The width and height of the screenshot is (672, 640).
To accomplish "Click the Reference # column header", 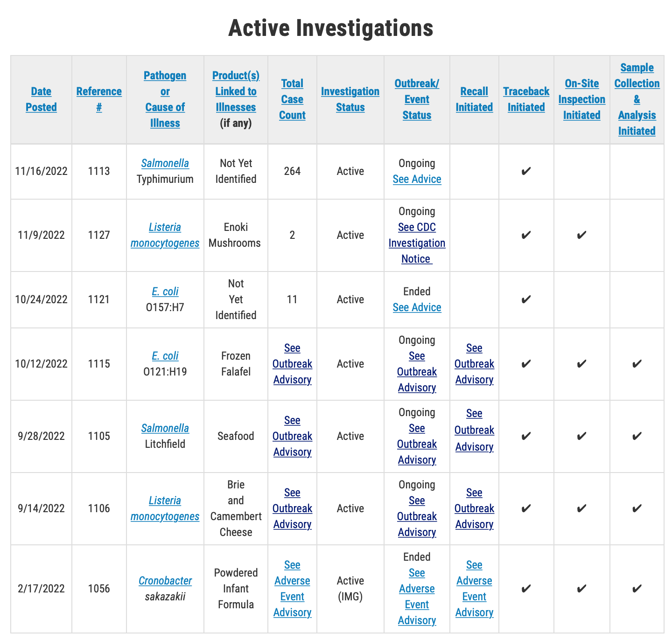I will [x=99, y=99].
